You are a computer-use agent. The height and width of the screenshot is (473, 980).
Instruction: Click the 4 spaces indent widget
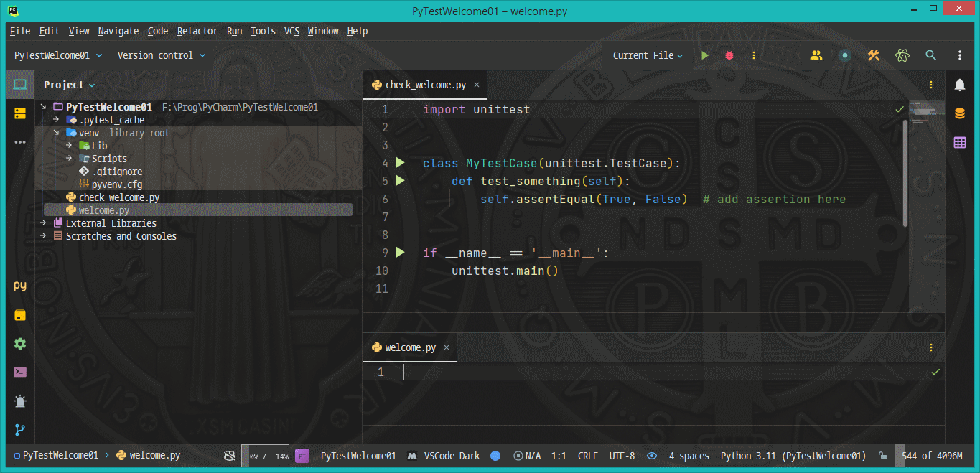pos(689,456)
